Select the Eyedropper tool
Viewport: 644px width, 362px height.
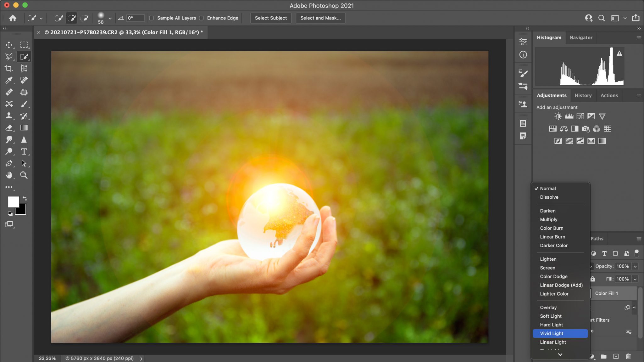[x=9, y=80]
